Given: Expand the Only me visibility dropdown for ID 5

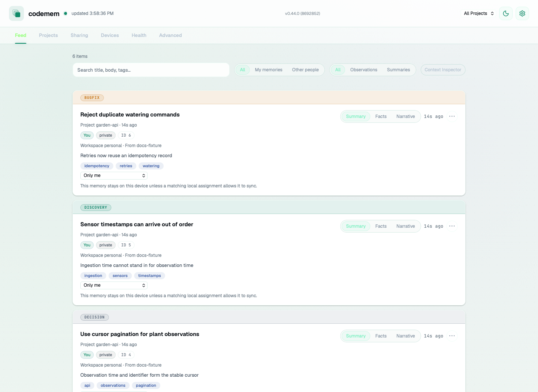Looking at the screenshot, I should point(114,285).
